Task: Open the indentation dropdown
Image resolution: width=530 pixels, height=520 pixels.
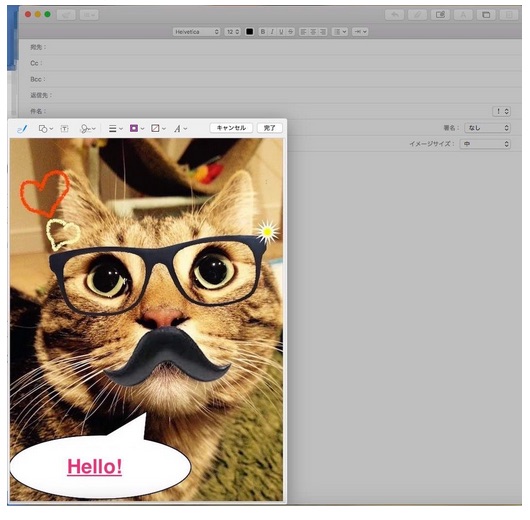Action: tap(360, 32)
